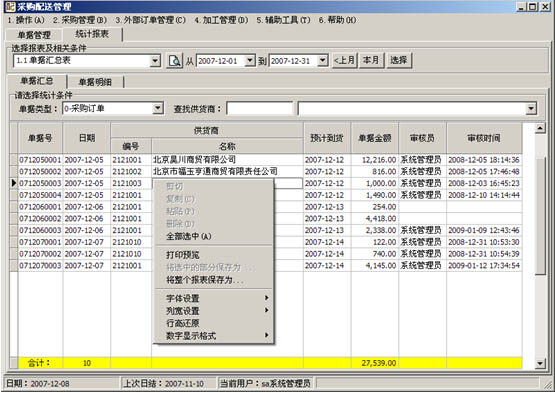Screen dimensions: 555x393
Task: Expand the 单据类型 0-采购订单 dropdown
Action: (x=158, y=108)
